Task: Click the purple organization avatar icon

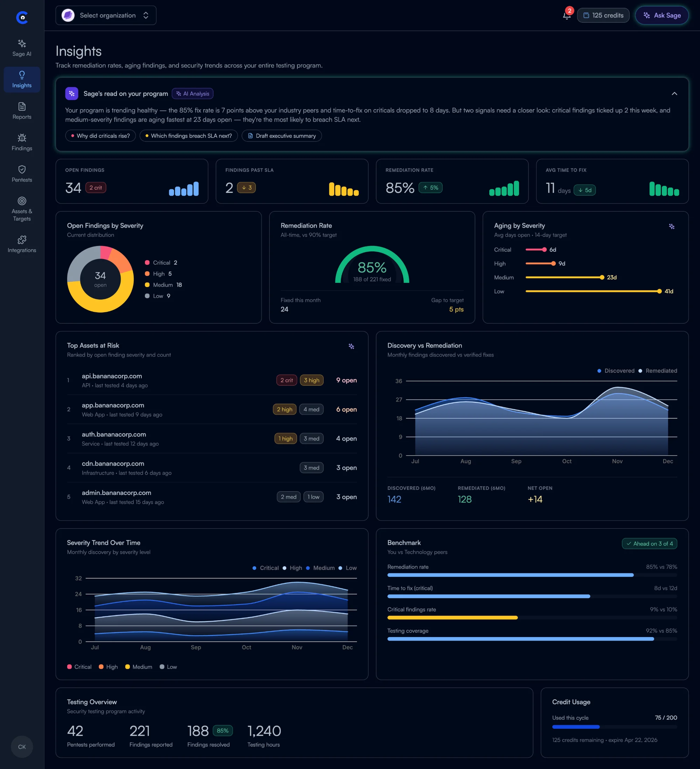Action: pyautogui.click(x=68, y=15)
